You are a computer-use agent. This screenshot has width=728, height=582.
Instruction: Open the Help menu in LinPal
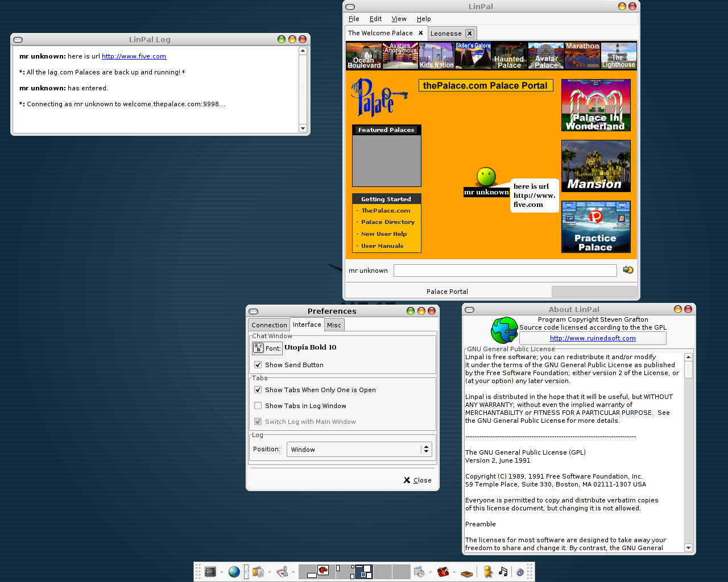point(424,19)
